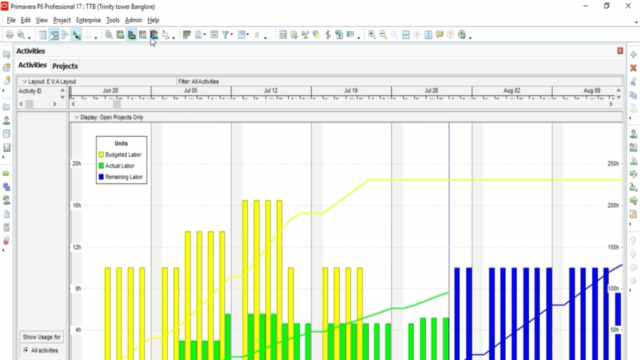Click the yellow speech bubble toolbar icon
The height and width of the screenshot is (360, 640).
(x=439, y=35)
